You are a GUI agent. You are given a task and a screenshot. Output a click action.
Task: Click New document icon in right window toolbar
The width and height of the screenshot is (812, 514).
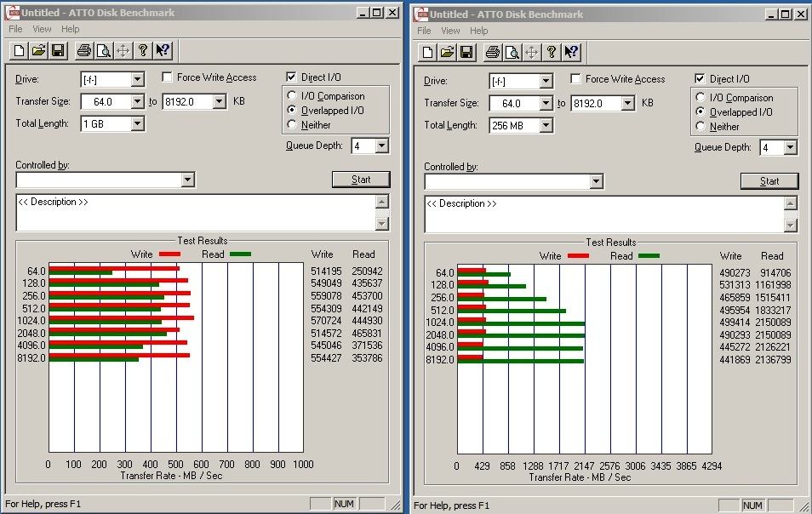(x=428, y=52)
